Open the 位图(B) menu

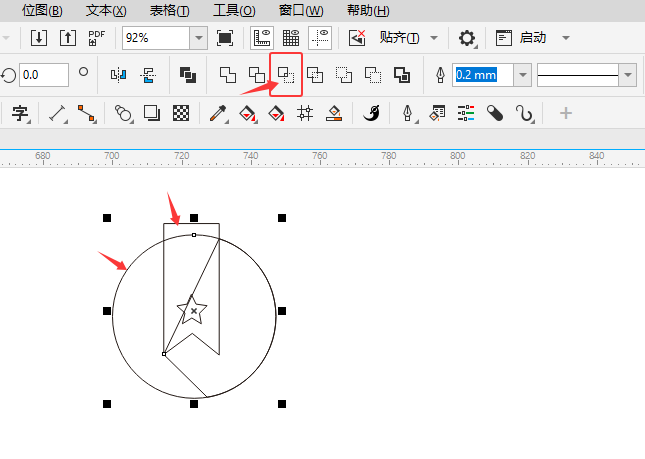click(42, 10)
